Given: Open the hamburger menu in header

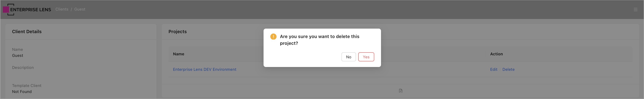Looking at the screenshot, I should tap(635, 9).
